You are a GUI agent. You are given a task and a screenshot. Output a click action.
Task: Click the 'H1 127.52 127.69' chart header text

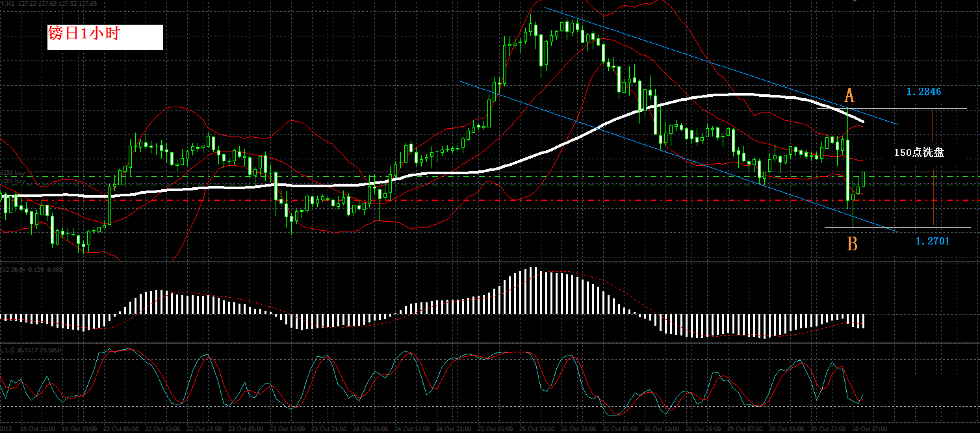pyautogui.click(x=48, y=3)
